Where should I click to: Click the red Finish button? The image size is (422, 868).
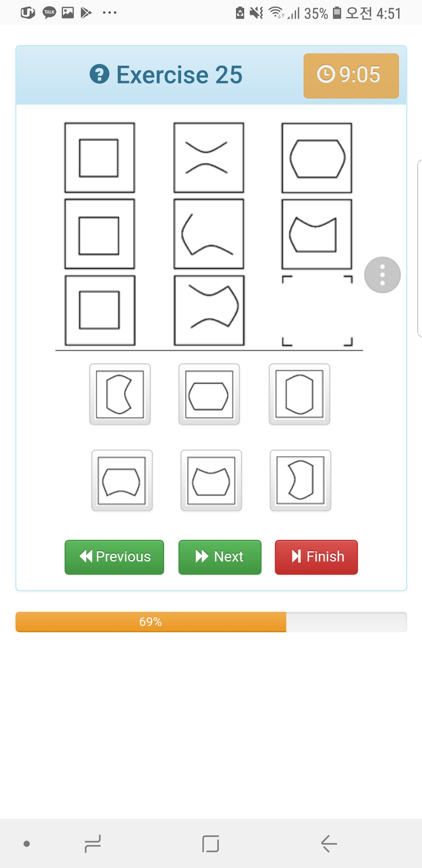tap(316, 557)
